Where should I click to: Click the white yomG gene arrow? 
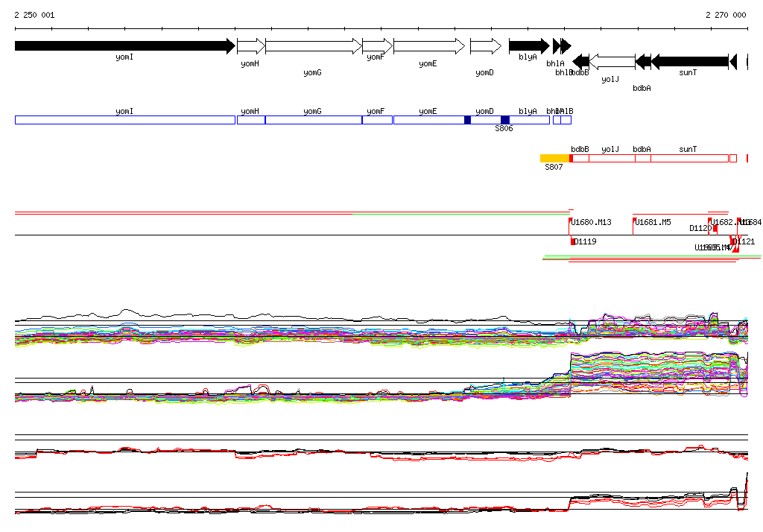click(314, 46)
